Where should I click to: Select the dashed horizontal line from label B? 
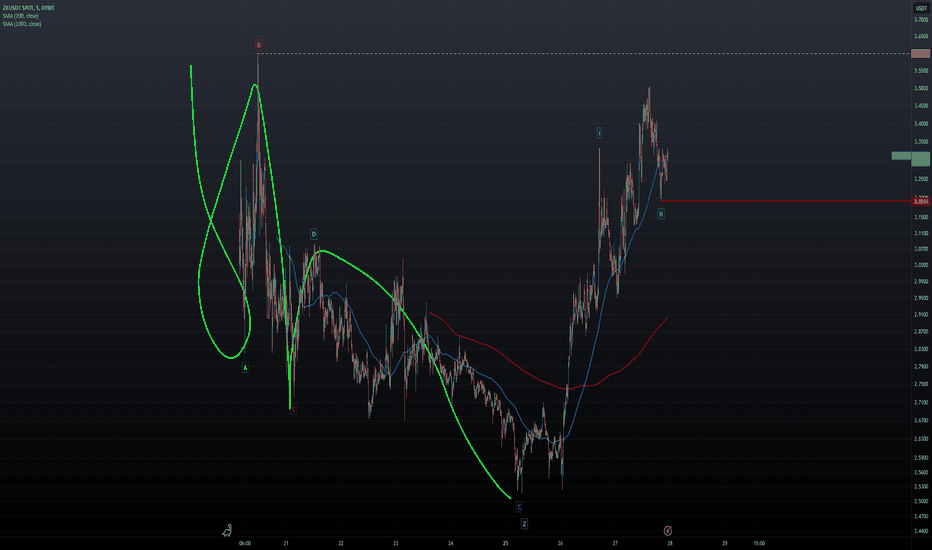[x=582, y=54]
